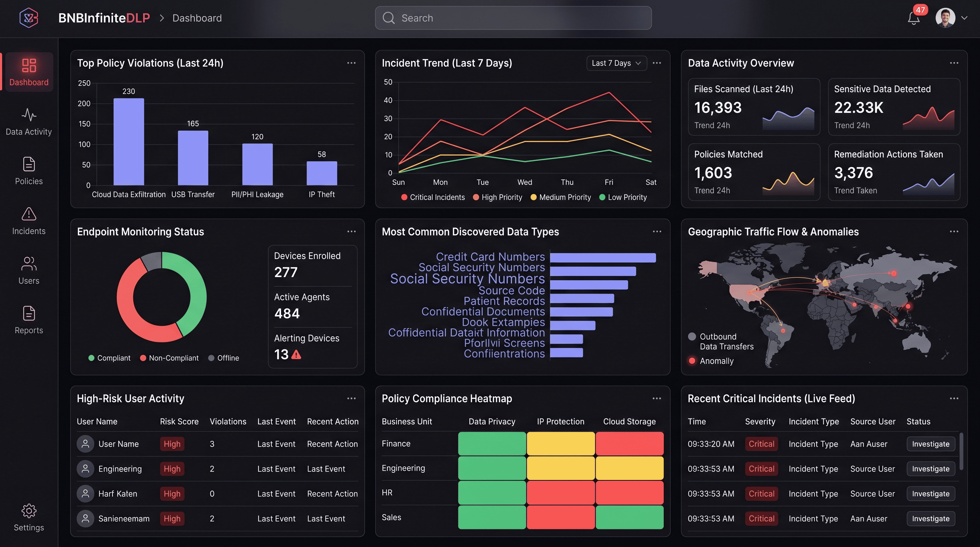Click the notification bell
The width and height of the screenshot is (980, 547).
pyautogui.click(x=913, y=18)
